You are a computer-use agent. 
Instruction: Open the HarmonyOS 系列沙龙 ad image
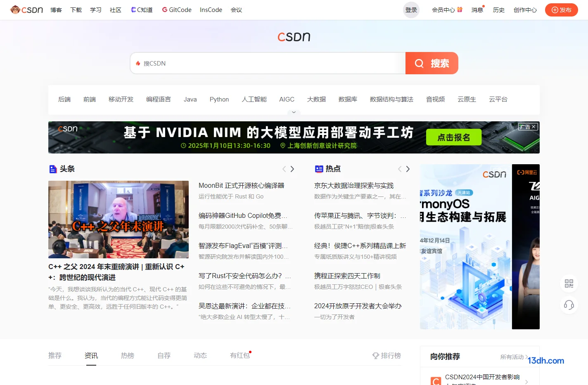coord(466,247)
